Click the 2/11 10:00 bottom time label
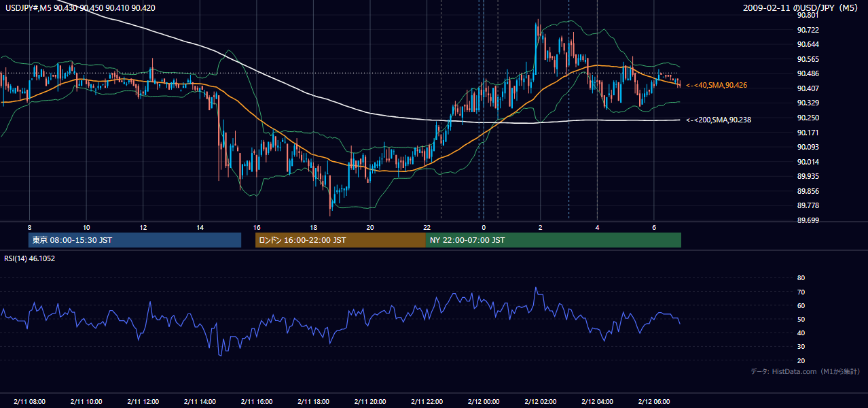Screen dimensions: 868x408 coord(86,402)
